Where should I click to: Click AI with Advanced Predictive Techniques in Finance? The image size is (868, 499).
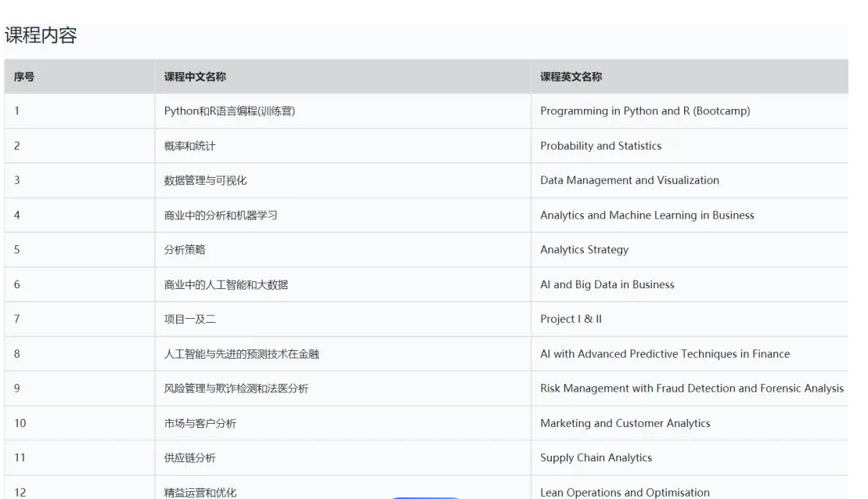665,353
